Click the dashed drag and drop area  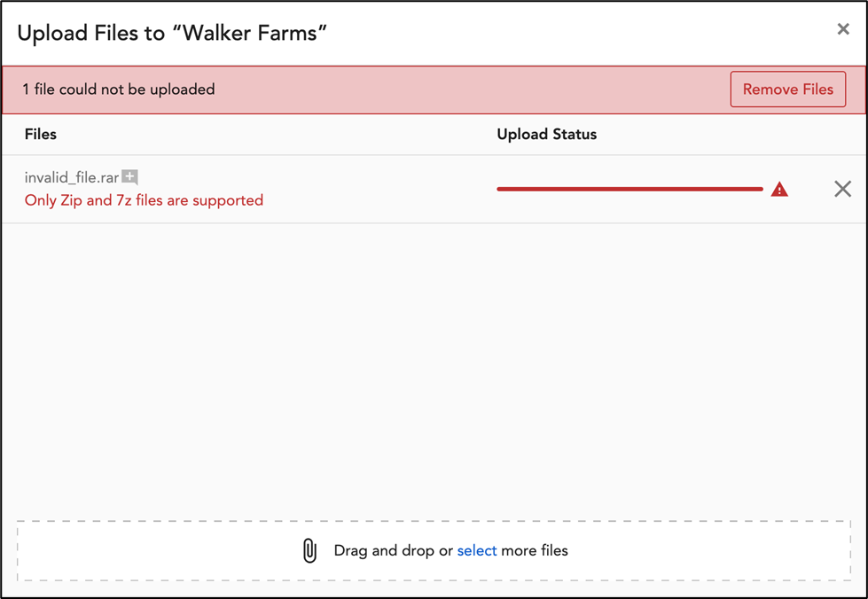434,550
